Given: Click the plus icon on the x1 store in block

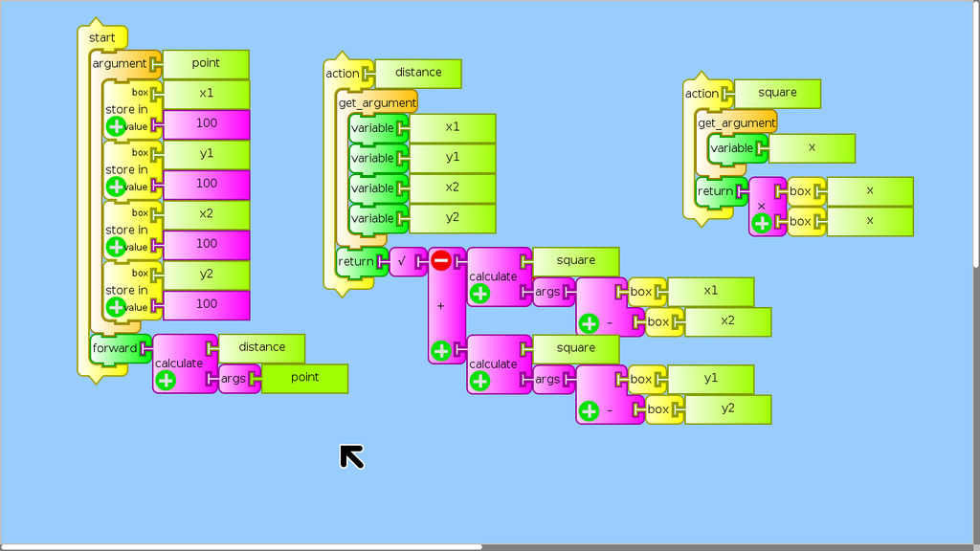Looking at the screenshot, I should point(116,126).
